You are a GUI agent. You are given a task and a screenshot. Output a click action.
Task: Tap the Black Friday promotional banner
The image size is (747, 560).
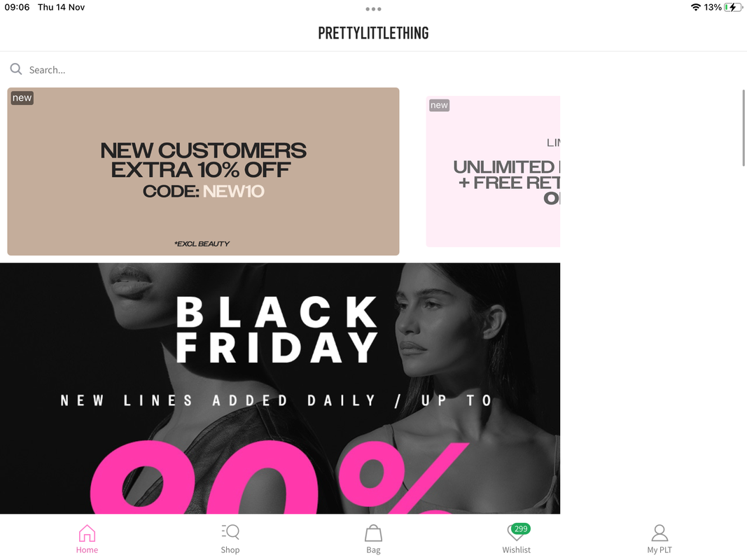(280, 388)
